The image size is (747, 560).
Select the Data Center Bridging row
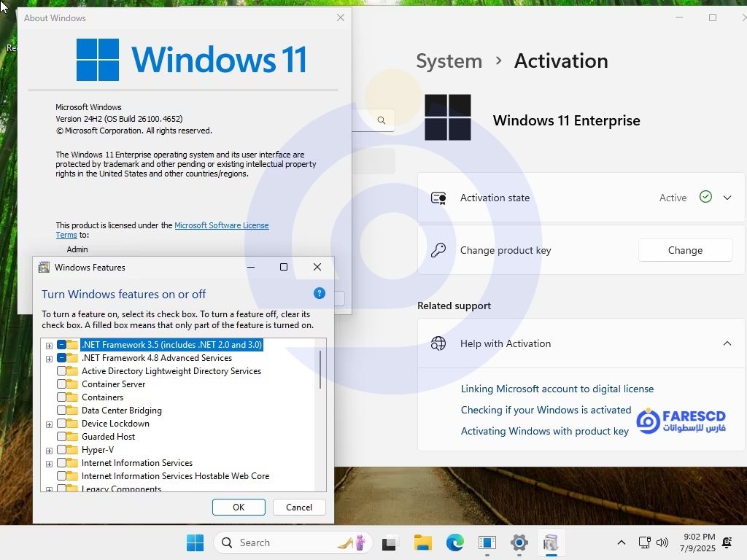[x=122, y=410]
